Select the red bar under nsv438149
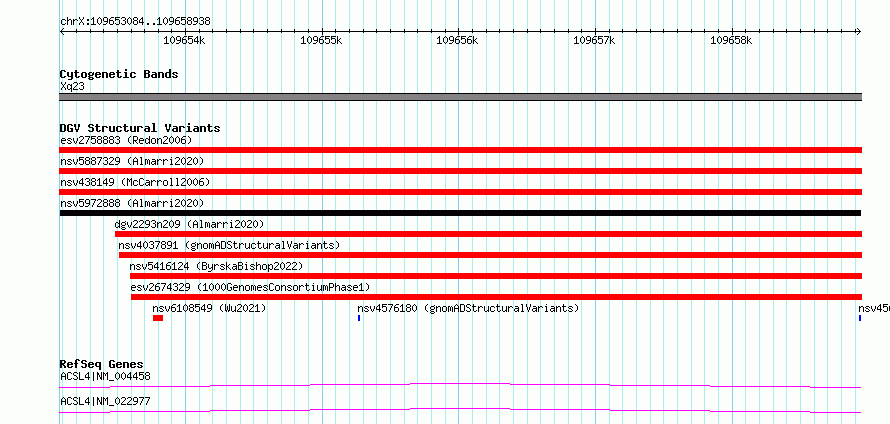Image resolution: width=890 pixels, height=424 pixels. (x=461, y=192)
